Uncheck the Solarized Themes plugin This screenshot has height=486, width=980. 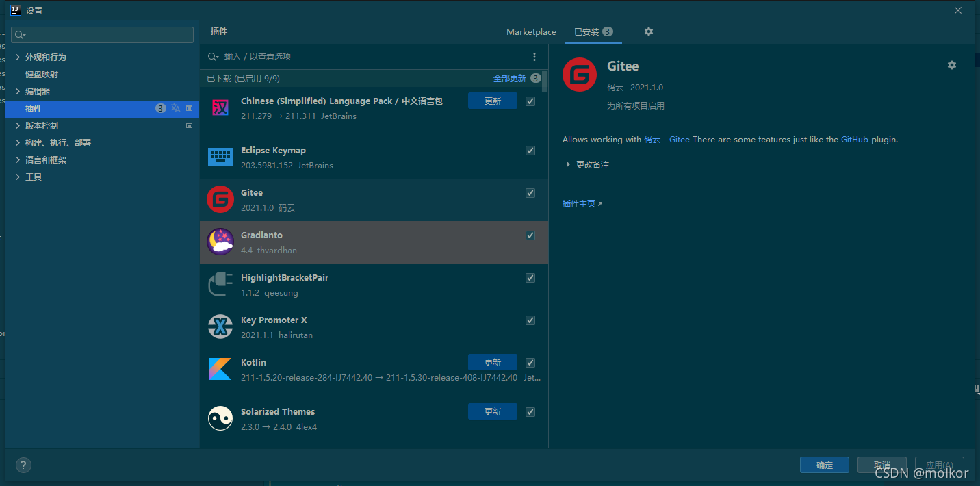(x=530, y=412)
